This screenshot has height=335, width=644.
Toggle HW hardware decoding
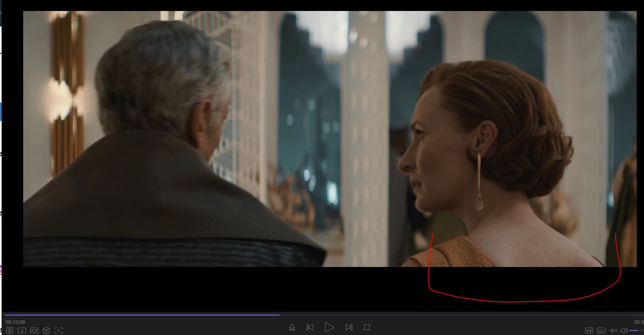click(x=589, y=331)
